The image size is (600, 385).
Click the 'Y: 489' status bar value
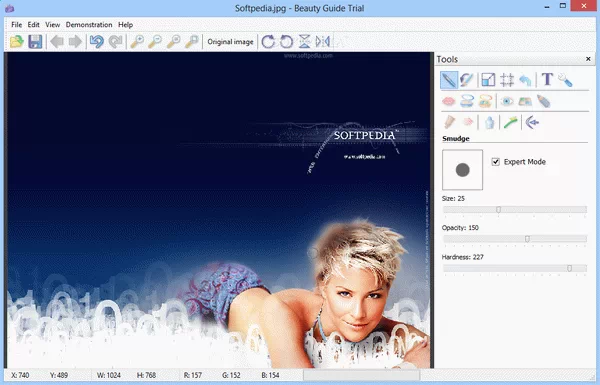tap(59, 375)
